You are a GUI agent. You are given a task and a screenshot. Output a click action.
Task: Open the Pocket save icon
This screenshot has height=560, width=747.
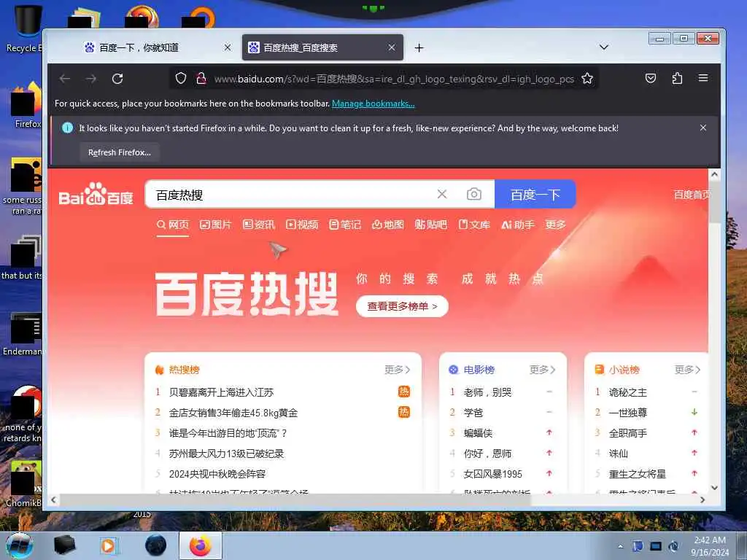tap(650, 78)
